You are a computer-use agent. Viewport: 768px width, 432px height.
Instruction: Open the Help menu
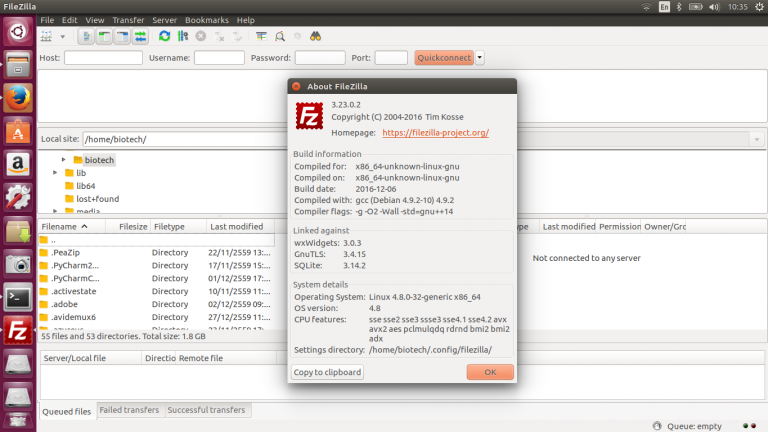(x=245, y=20)
